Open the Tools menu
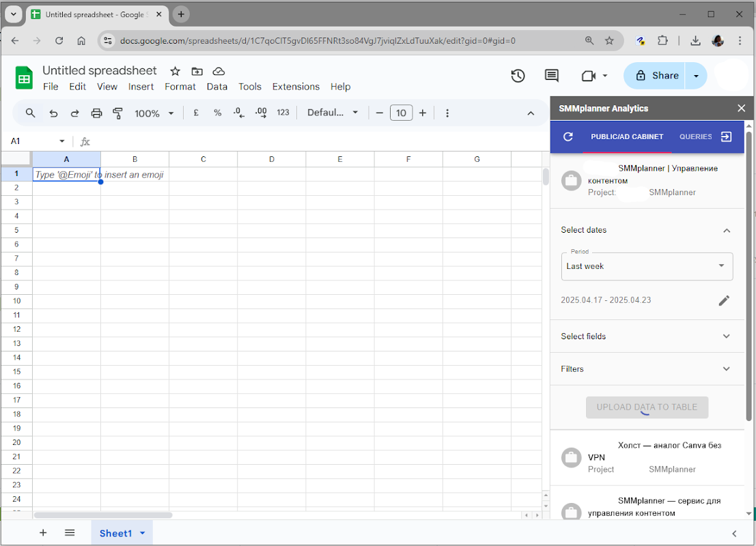The height and width of the screenshot is (546, 756). 250,87
